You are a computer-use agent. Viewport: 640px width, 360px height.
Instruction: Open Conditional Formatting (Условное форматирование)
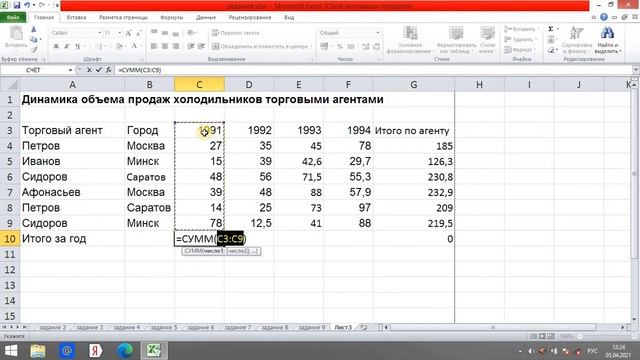[x=409, y=40]
